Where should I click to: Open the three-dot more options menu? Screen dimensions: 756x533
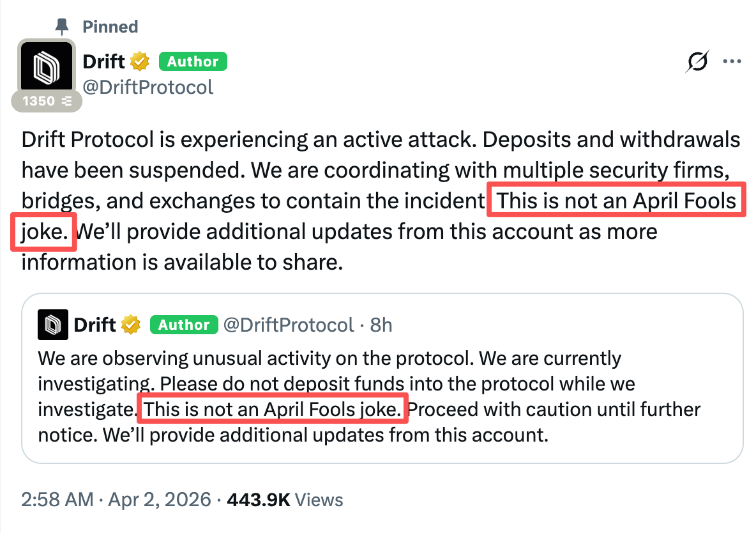coord(732,61)
